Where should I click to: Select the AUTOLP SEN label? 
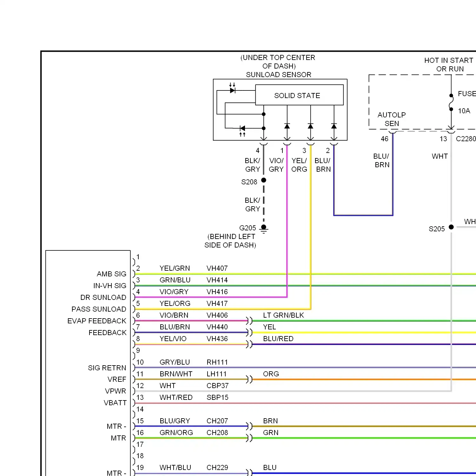(392, 119)
